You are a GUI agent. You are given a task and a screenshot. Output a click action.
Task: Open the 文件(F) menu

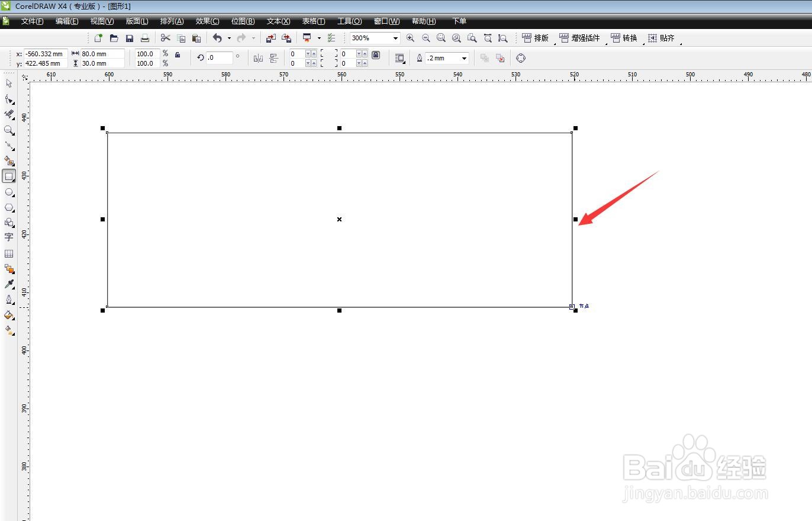tap(32, 21)
